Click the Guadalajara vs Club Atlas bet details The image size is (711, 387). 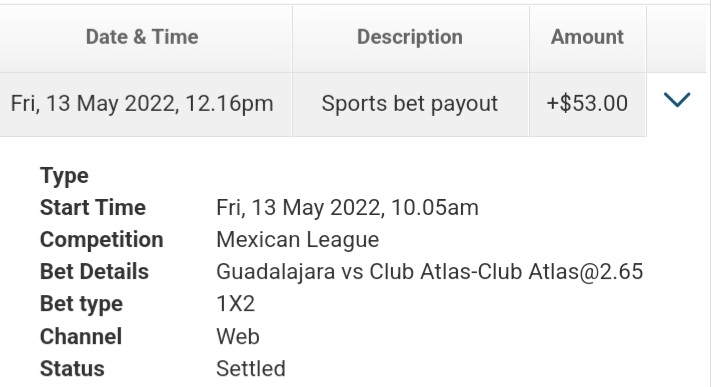429,272
